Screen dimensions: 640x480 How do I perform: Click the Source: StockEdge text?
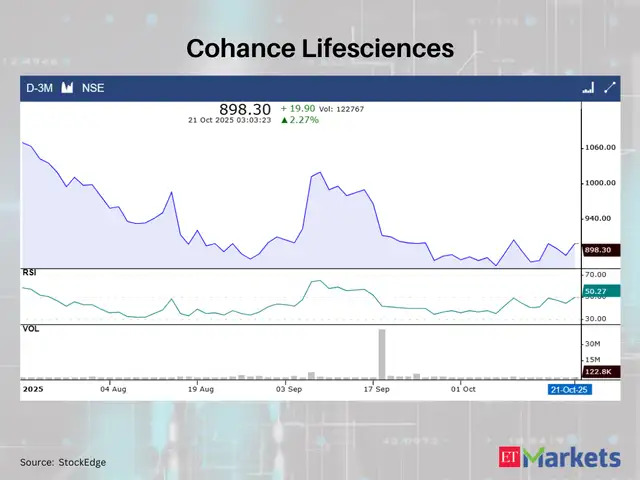(63, 462)
